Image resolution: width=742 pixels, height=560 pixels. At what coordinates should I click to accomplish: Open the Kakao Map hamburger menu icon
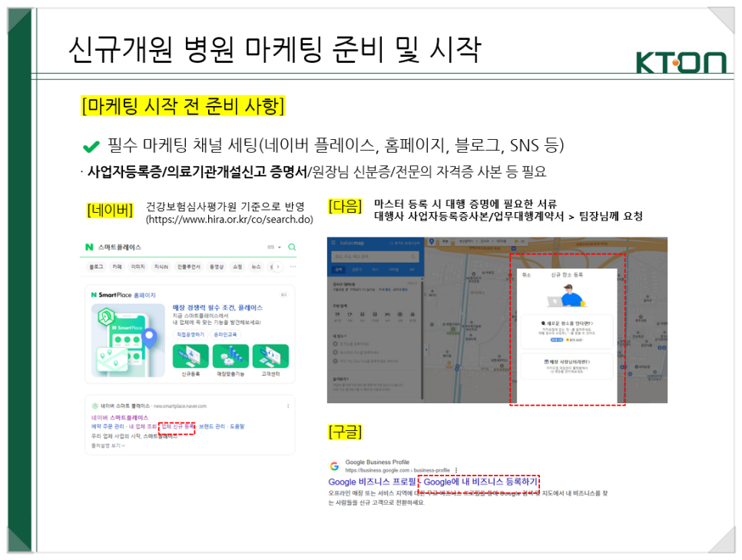tap(333, 244)
